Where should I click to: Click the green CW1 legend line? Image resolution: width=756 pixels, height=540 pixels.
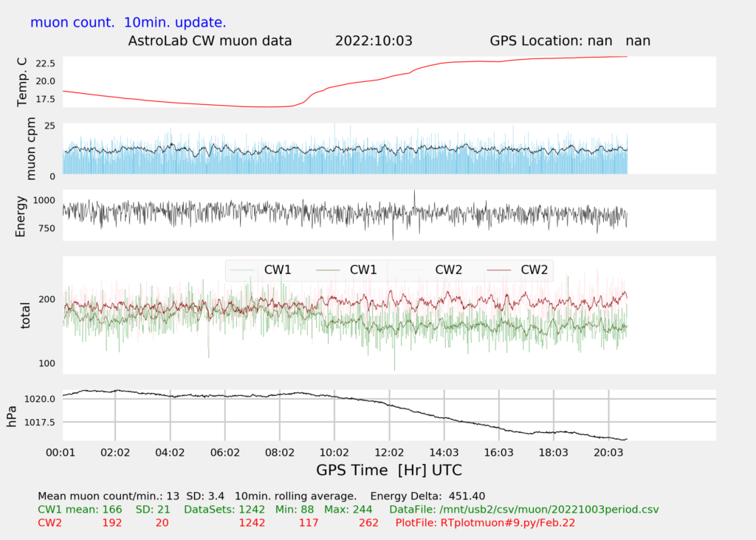coord(329,270)
